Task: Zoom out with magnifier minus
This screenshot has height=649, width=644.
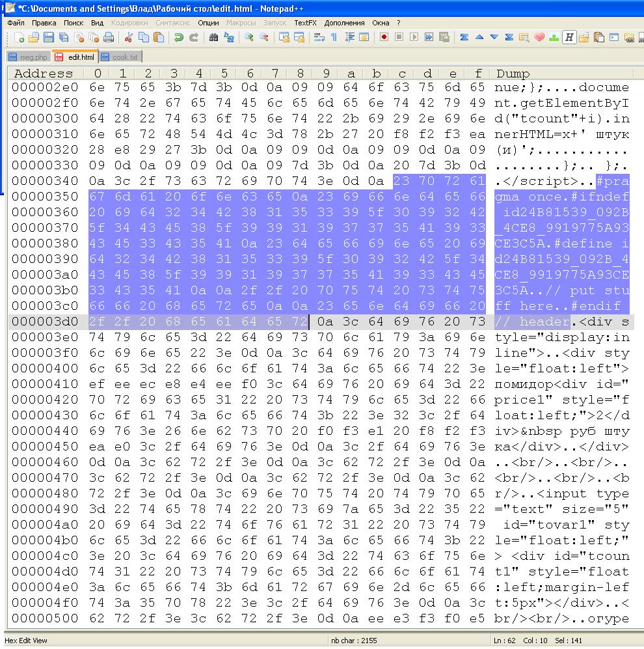Action: coord(264,38)
